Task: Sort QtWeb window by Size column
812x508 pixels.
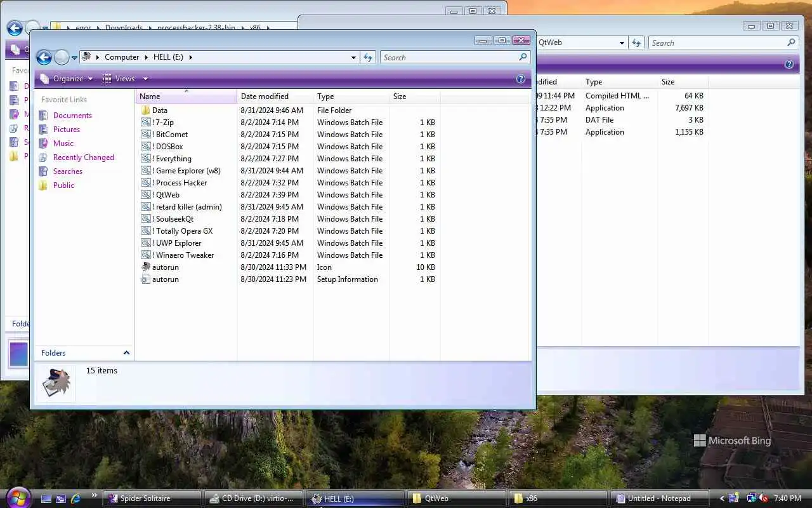Action: click(683, 82)
